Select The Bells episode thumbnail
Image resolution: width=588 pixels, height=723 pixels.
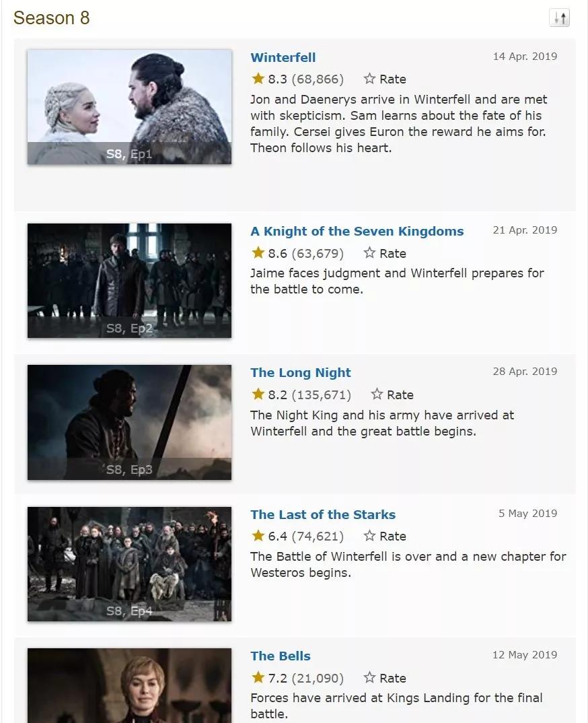(129, 686)
